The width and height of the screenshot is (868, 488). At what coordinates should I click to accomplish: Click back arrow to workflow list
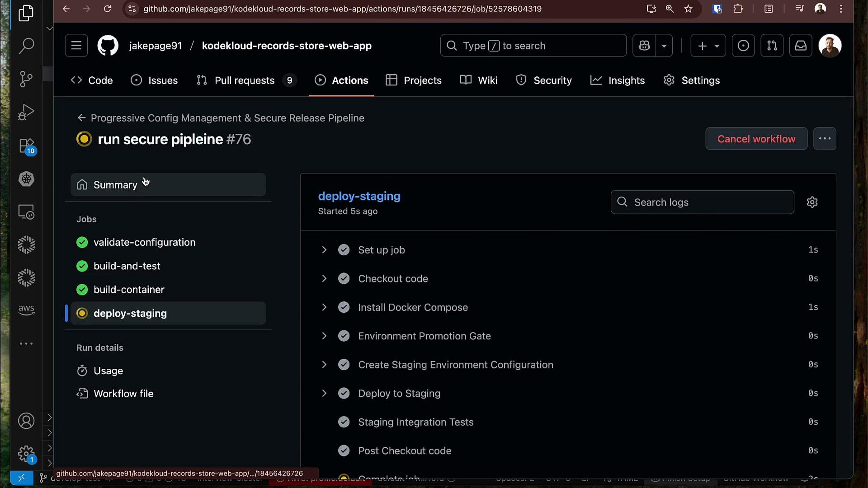(81, 118)
